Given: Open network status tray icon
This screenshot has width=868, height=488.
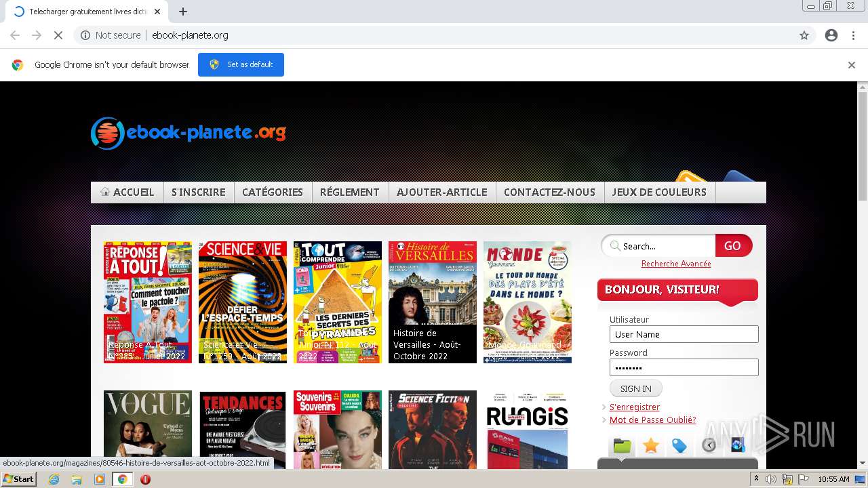Looking at the screenshot, I should pyautogui.click(x=787, y=479).
